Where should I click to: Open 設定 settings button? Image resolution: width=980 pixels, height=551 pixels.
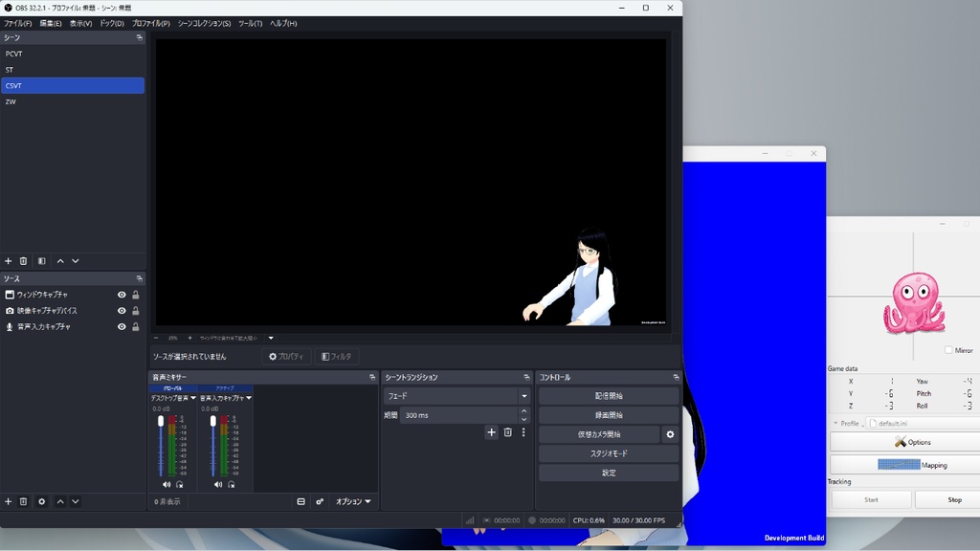point(609,473)
